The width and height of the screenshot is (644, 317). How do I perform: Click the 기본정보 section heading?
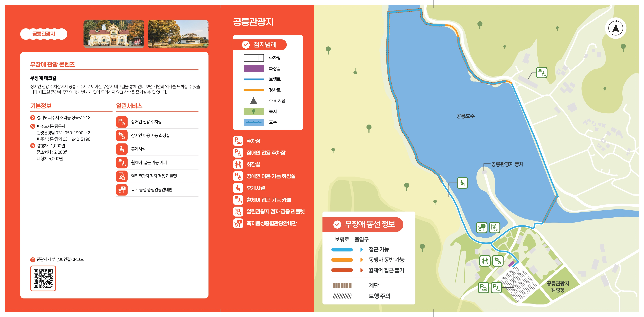pos(41,106)
